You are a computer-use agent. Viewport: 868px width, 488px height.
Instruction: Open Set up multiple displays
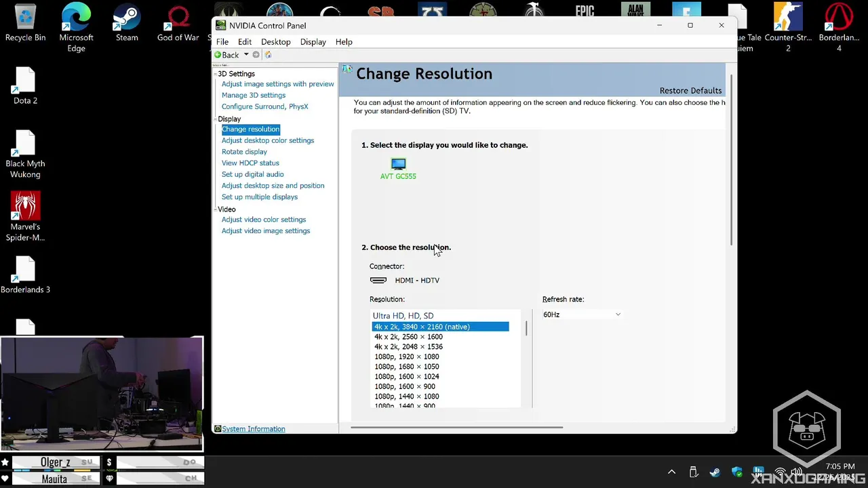[x=259, y=197]
